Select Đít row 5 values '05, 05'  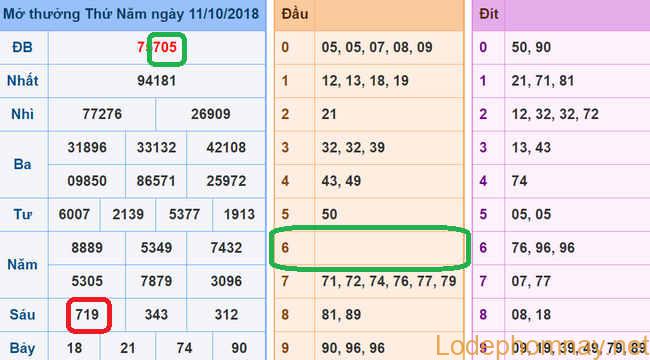click(x=531, y=214)
